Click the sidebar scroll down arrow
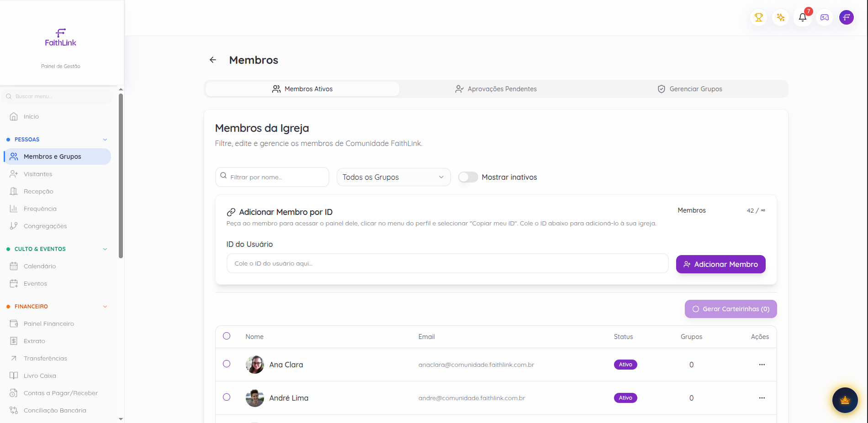This screenshot has height=423, width=868. click(x=121, y=419)
